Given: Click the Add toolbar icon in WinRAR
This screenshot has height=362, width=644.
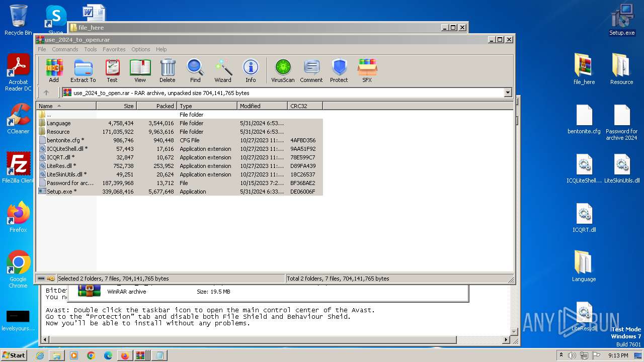Looking at the screenshot, I should coord(54,70).
